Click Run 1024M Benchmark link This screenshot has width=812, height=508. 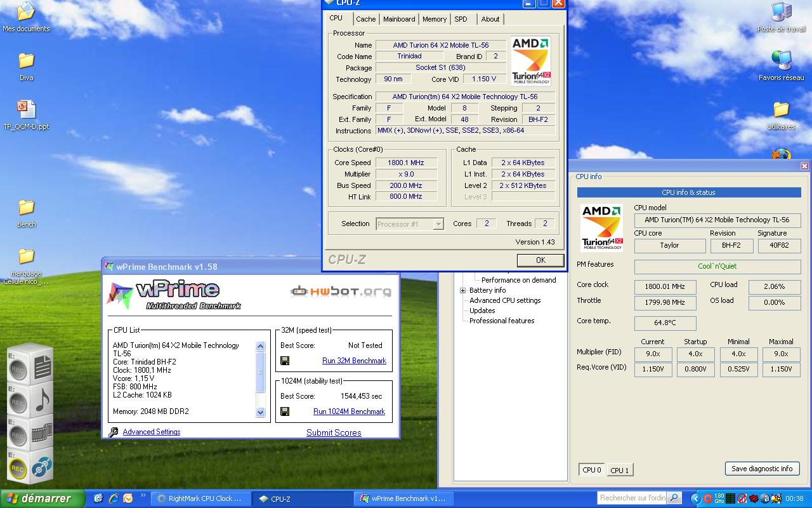(349, 411)
